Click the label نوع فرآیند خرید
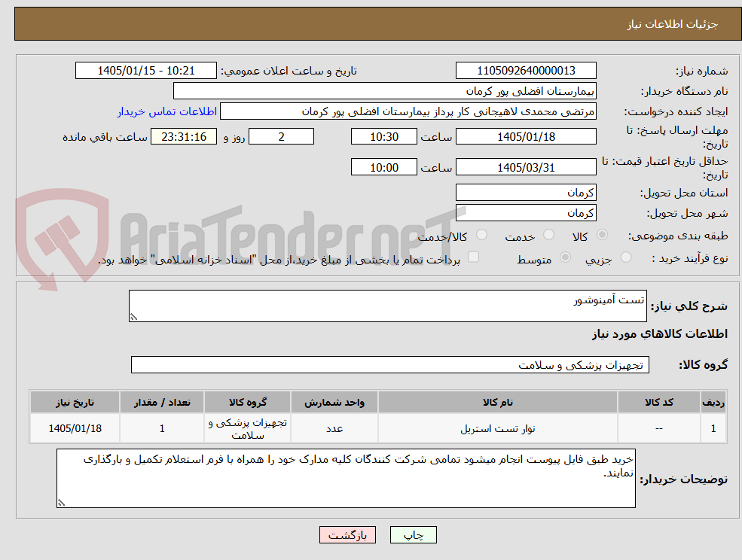 (690, 258)
